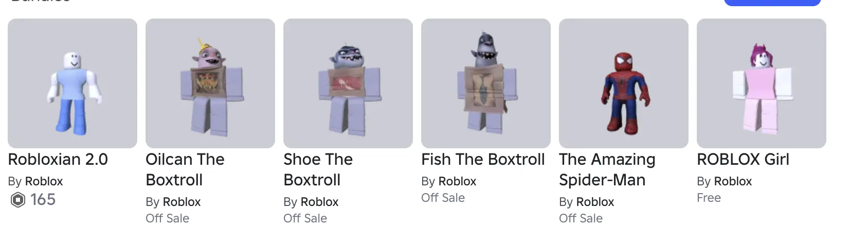This screenshot has width=868, height=242.
Task: Open the Robloxian 2.0 avatar thumbnail
Action: 73,83
